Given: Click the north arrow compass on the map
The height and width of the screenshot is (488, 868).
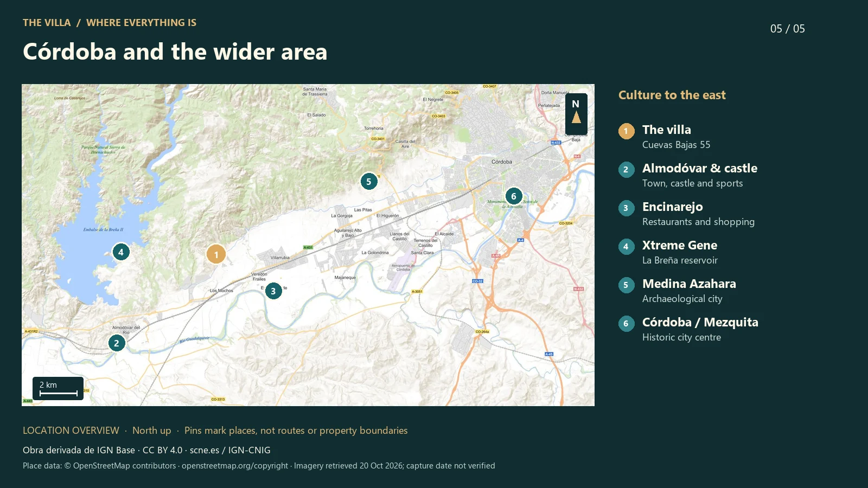Looking at the screenshot, I should 576,114.
